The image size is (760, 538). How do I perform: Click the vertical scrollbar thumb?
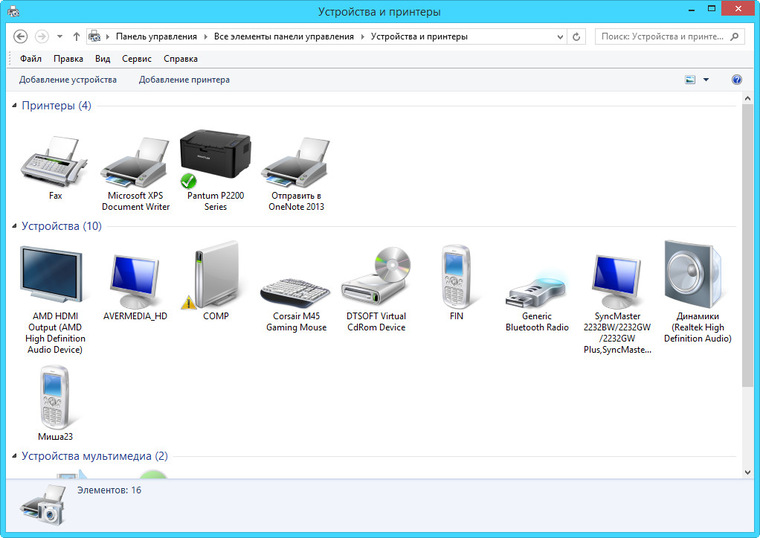point(747,245)
